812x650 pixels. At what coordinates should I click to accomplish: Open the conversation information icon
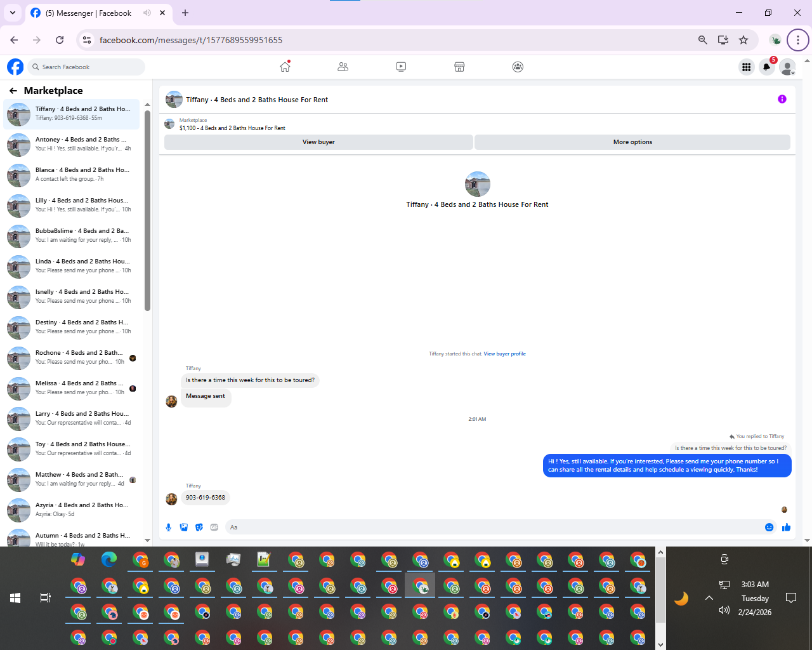pyautogui.click(x=782, y=99)
